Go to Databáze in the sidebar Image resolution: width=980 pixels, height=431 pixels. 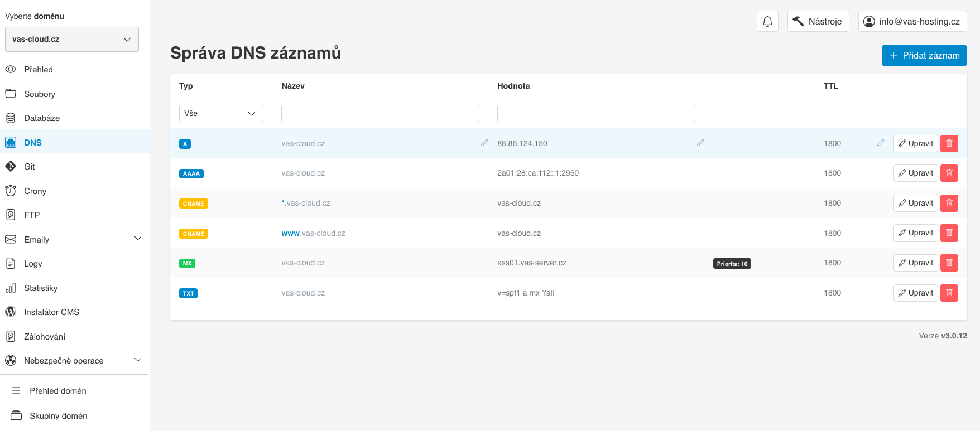point(42,118)
